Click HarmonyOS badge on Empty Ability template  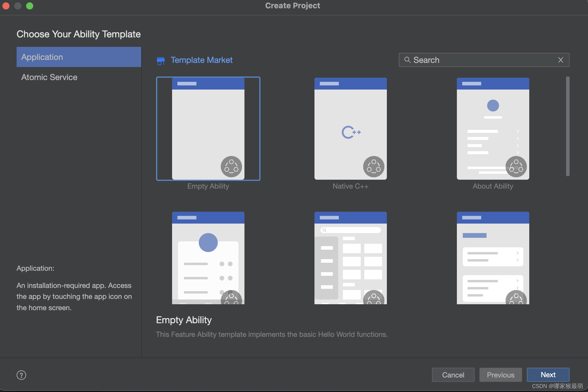(231, 167)
